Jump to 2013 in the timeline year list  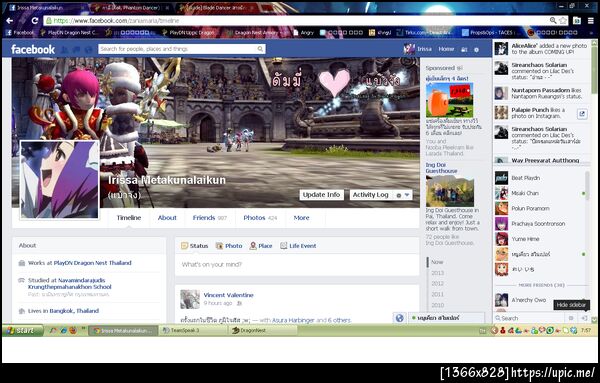pos(437,273)
